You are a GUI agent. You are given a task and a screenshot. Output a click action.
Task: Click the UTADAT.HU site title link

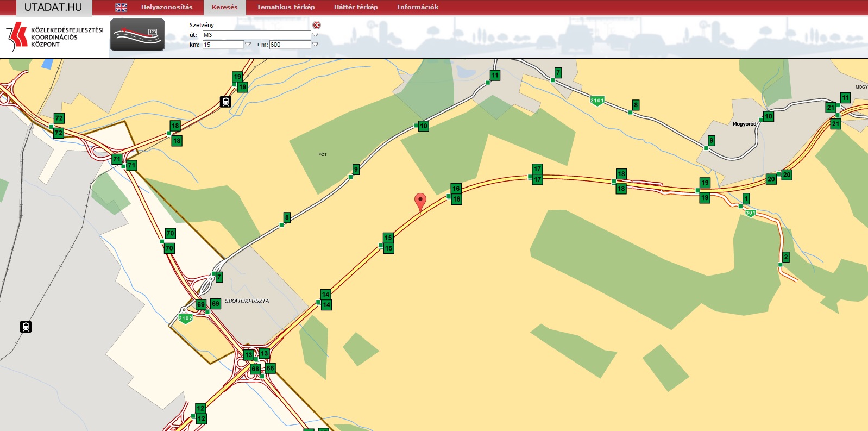coord(53,8)
